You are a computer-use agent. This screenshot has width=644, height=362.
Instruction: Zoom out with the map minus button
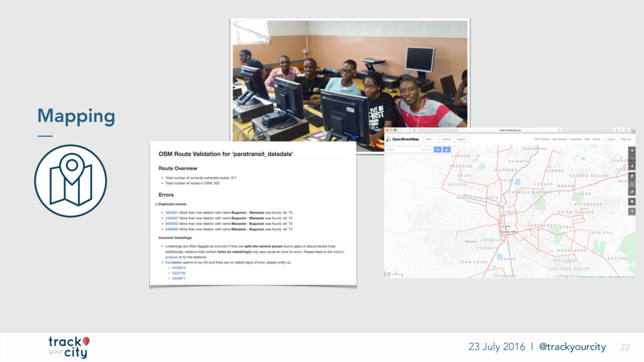pyautogui.click(x=632, y=158)
